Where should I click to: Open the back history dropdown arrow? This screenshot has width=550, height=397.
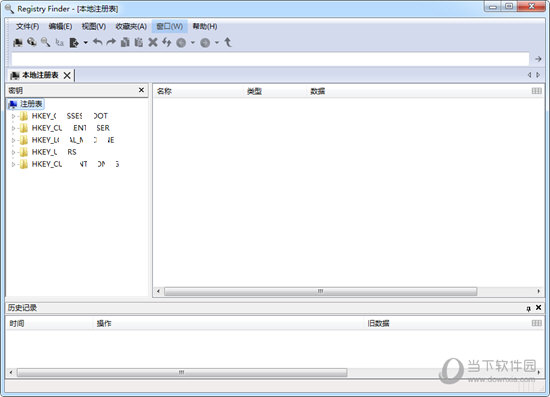(x=193, y=43)
